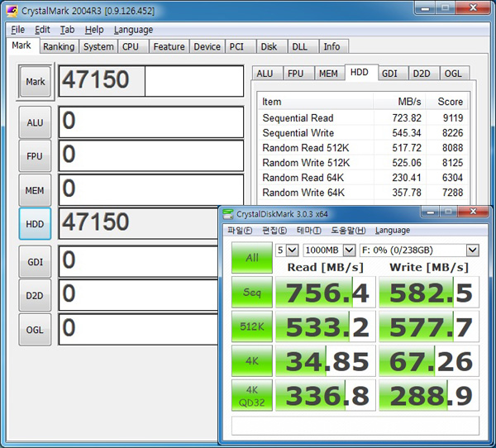Select the Random Write 64K row
This screenshot has height=448, width=496.
[363, 193]
